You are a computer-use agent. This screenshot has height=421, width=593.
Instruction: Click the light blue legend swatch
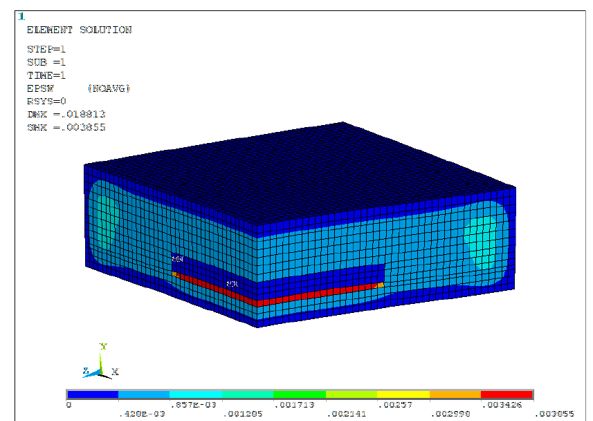[x=144, y=395]
